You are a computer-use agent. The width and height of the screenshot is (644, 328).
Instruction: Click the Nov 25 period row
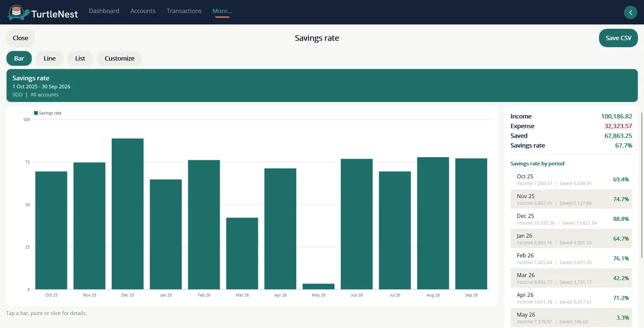(572, 199)
